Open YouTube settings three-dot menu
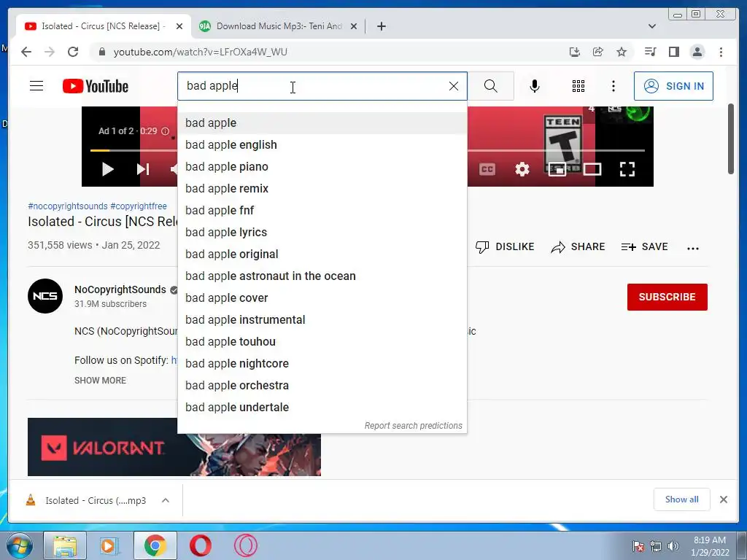This screenshot has width=747, height=560. click(x=613, y=86)
